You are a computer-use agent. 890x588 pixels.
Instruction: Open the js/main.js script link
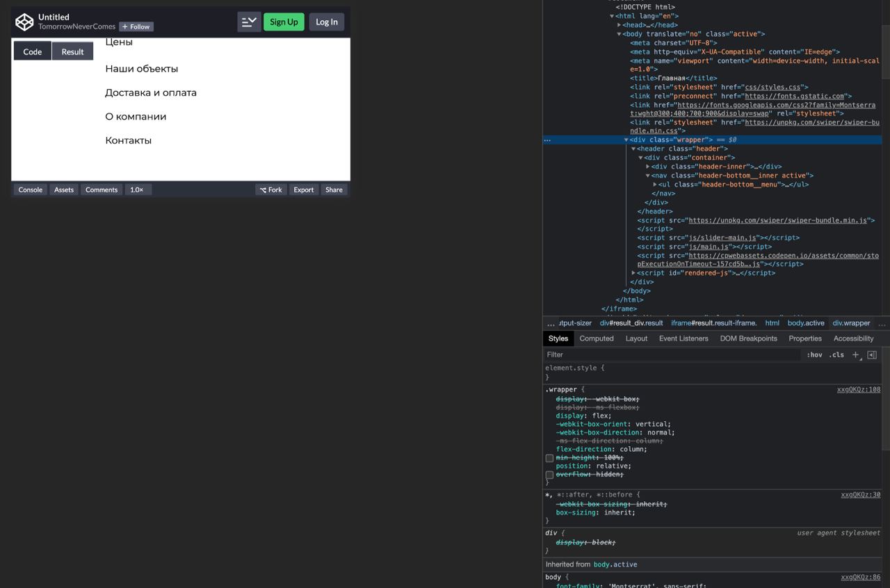coord(709,247)
